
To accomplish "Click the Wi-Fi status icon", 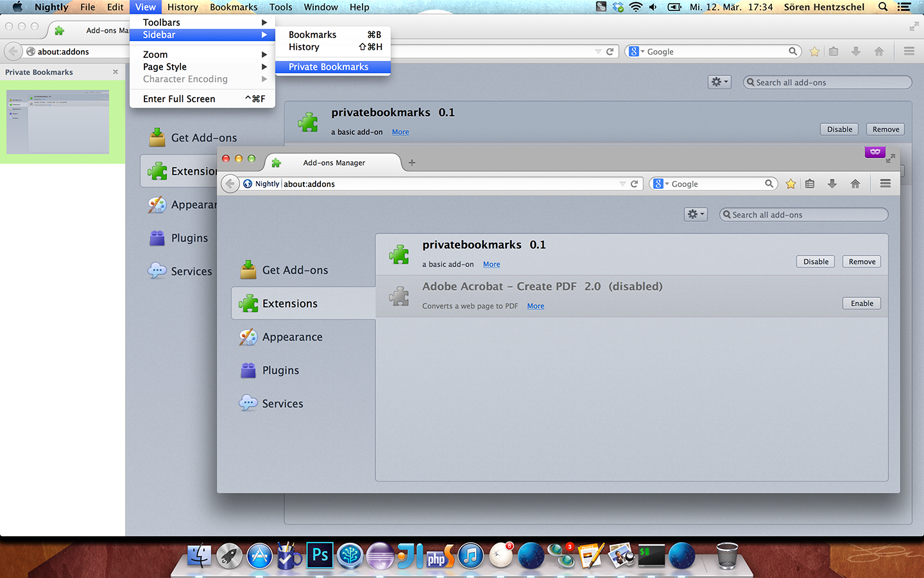I will click(635, 7).
